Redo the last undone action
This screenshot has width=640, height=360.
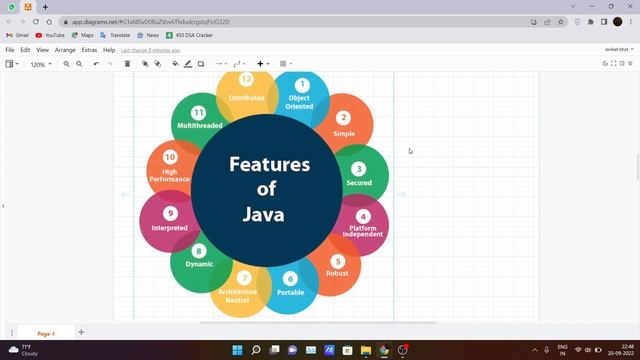(109, 64)
